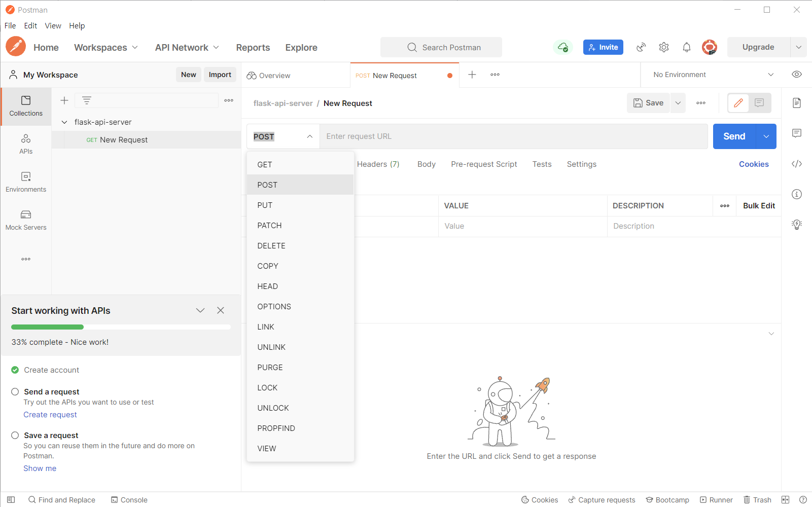Click the Send button

coord(734,136)
